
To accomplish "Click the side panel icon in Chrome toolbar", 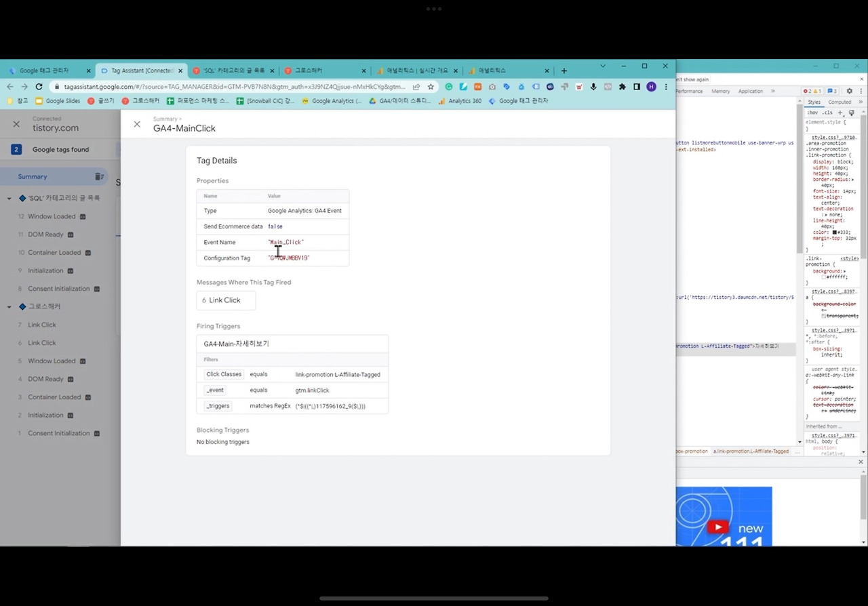I will click(637, 87).
